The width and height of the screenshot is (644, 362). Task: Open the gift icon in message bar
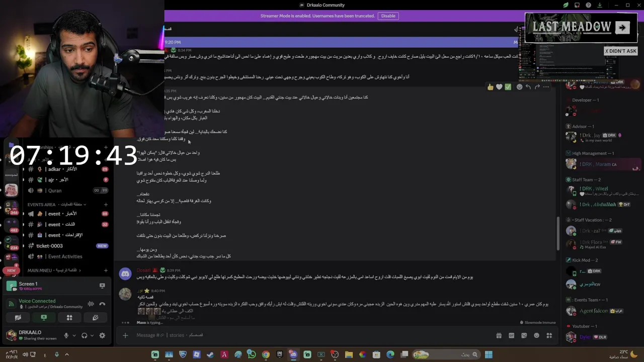[499, 335]
